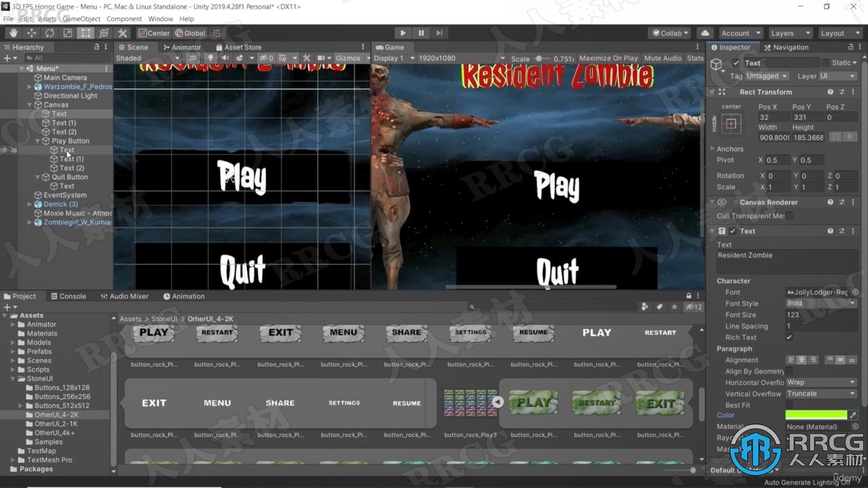
Task: Expand the Anchors section
Action: point(713,148)
